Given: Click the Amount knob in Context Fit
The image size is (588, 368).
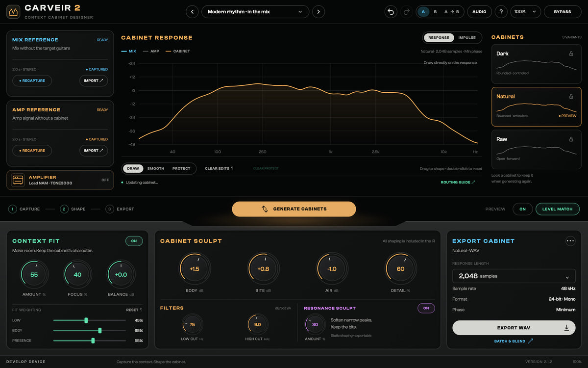Looking at the screenshot, I should click(34, 275).
